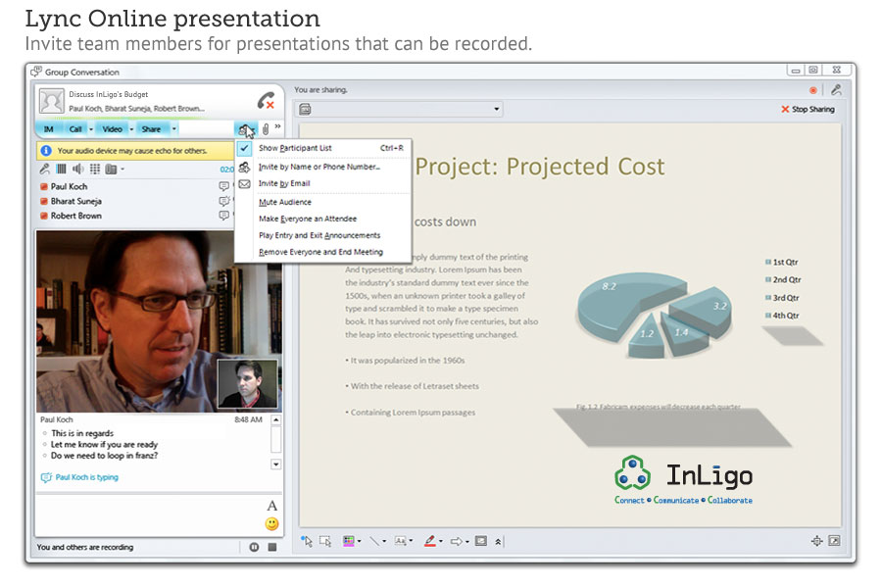
Task: Click the invite people icon in the menu
Action: [x=244, y=168]
